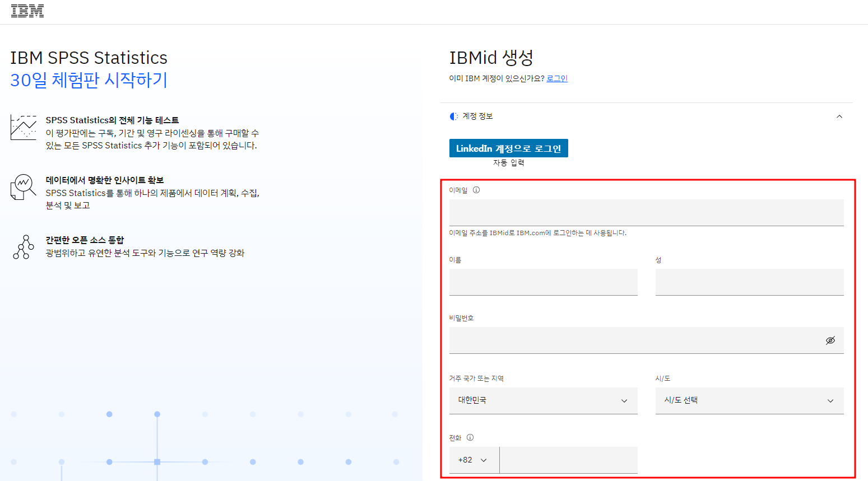Image resolution: width=868 pixels, height=481 pixels.
Task: Open the tooltip info icon beside 전화
Action: [471, 438]
